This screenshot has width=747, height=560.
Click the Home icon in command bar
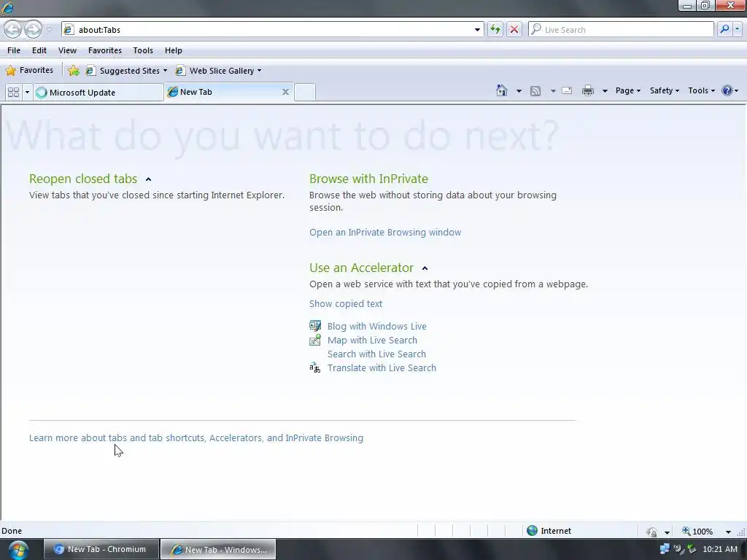coord(502,90)
